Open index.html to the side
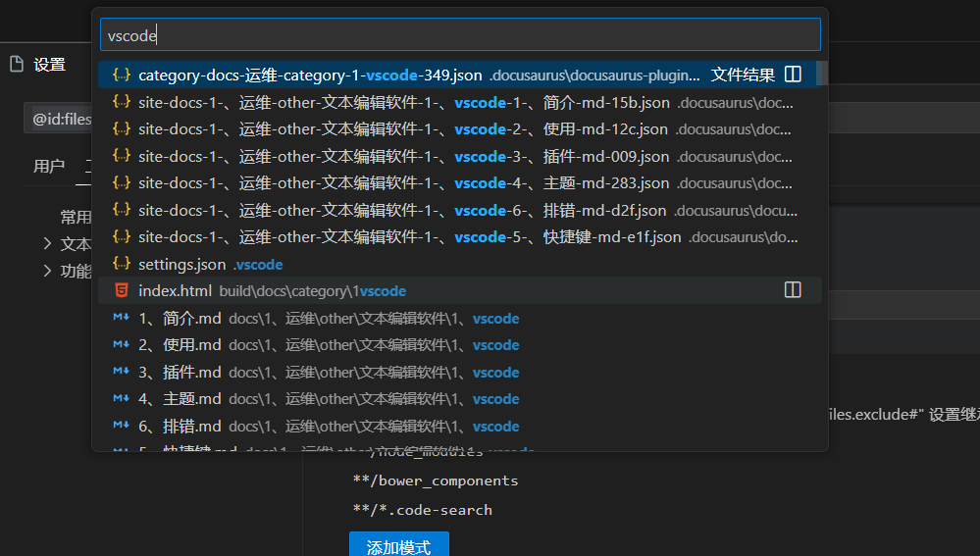This screenshot has height=556, width=980. pyautogui.click(x=793, y=290)
